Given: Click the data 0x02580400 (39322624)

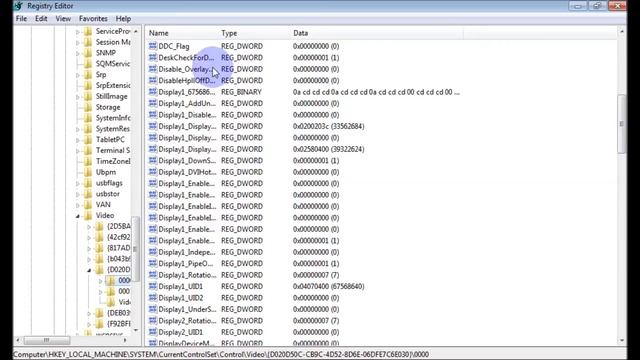Looking at the screenshot, I should [x=328, y=149].
